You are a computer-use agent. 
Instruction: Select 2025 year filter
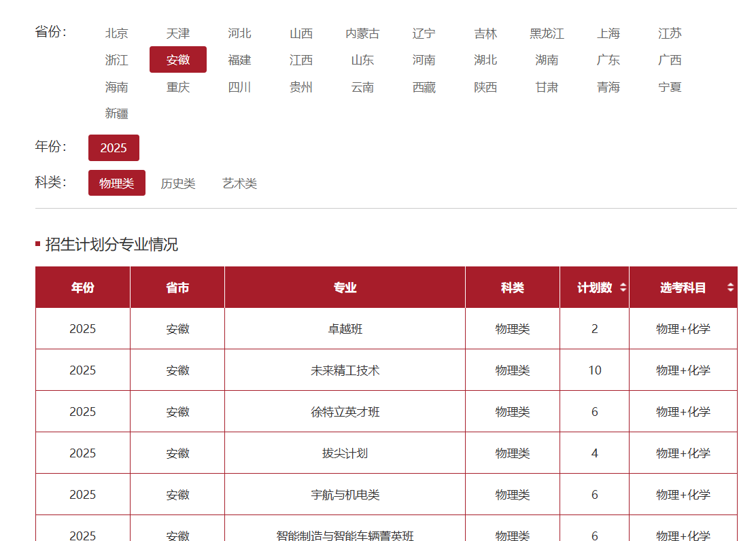click(x=114, y=147)
